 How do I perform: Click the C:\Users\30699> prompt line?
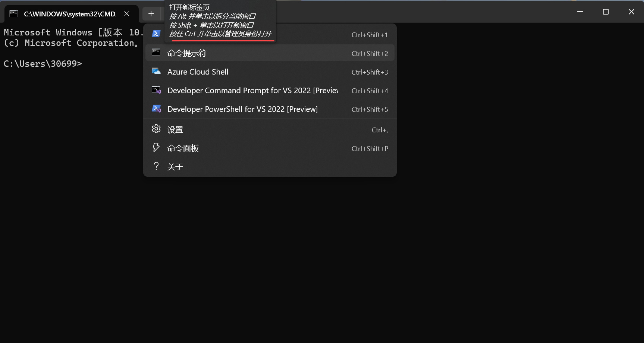point(43,64)
